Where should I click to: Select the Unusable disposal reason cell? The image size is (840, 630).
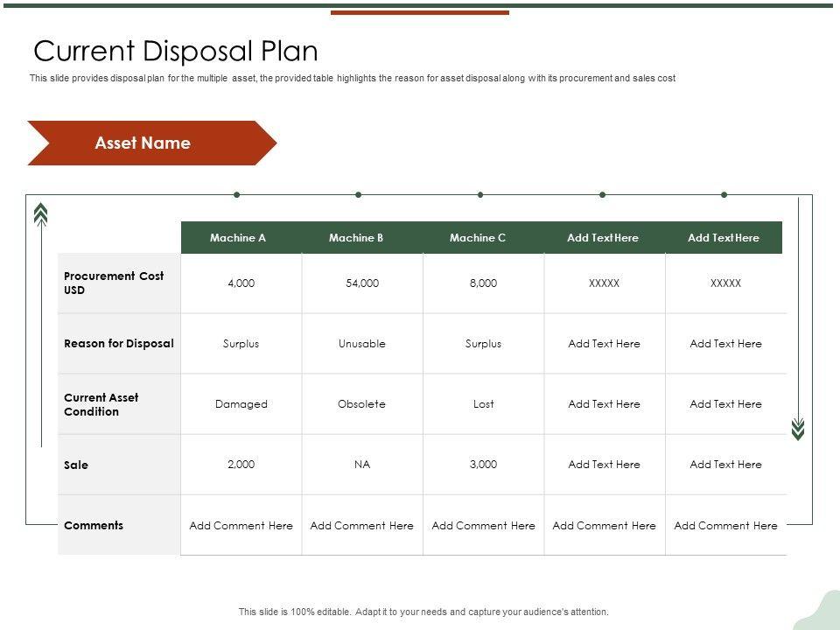tap(362, 344)
